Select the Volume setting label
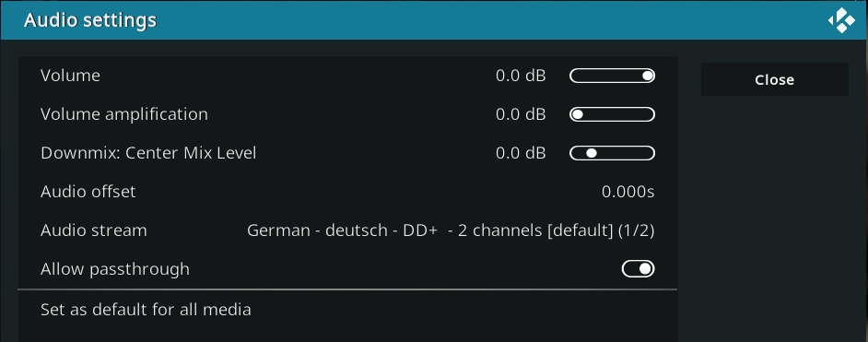Viewport: 868px width, 342px height. [70, 76]
